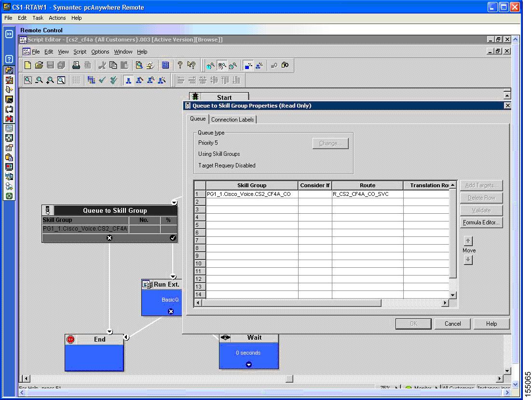Click the Zoom Out magnifier icon
The image size is (532, 400).
click(39, 80)
